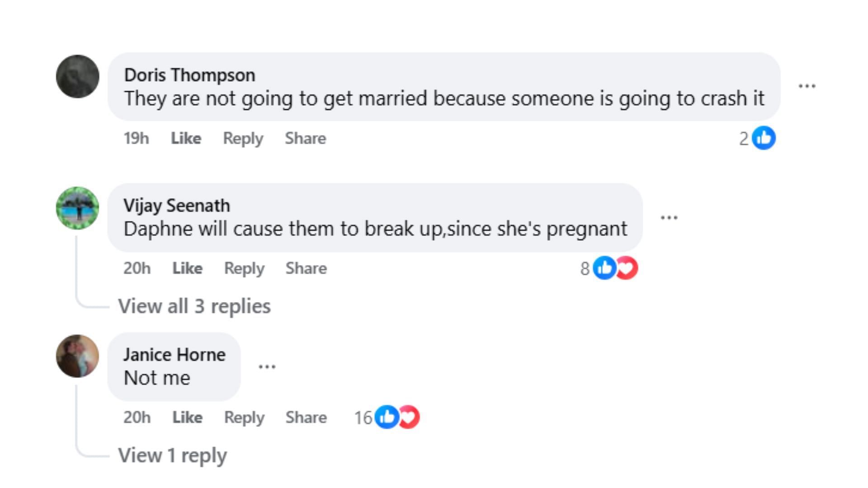Open Vijay Seenath's profile name link

pyautogui.click(x=177, y=206)
